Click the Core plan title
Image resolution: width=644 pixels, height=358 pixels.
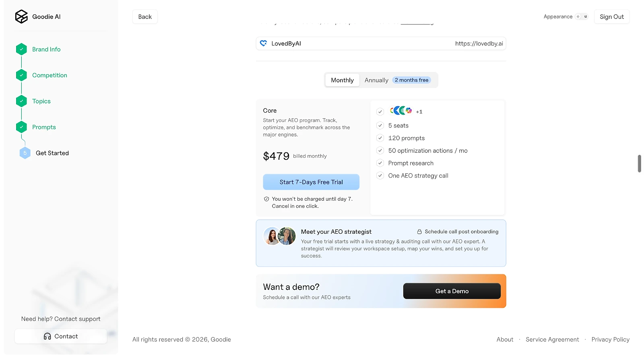tap(270, 111)
